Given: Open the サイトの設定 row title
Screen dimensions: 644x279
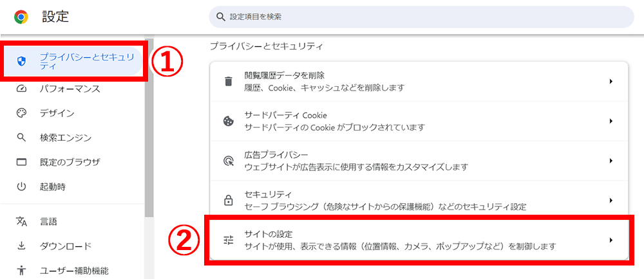Looking at the screenshot, I should (x=268, y=235).
